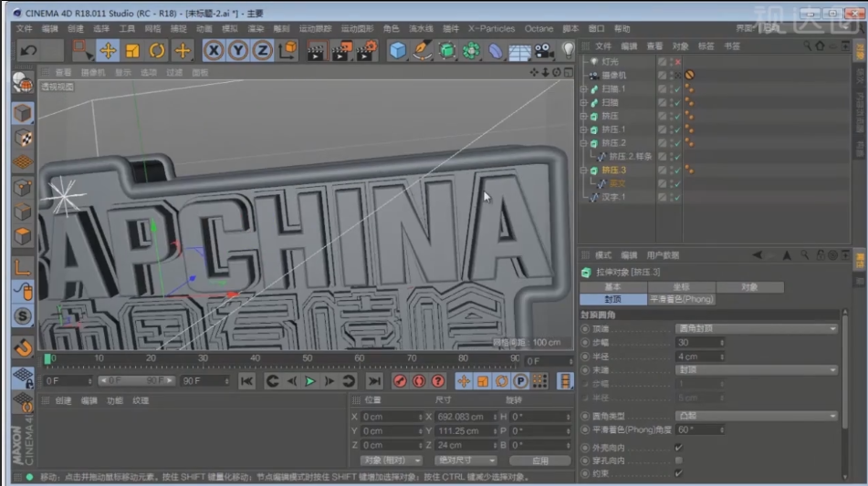The width and height of the screenshot is (868, 486).
Task: Switch to Model mode
Action: point(23,113)
